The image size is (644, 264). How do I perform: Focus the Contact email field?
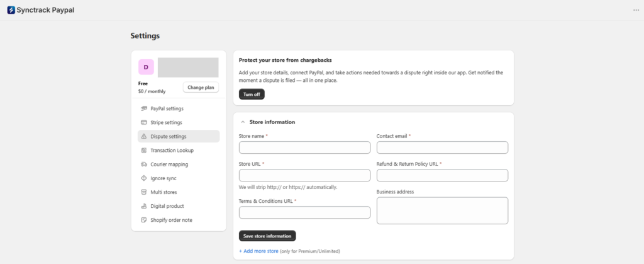pos(442,147)
